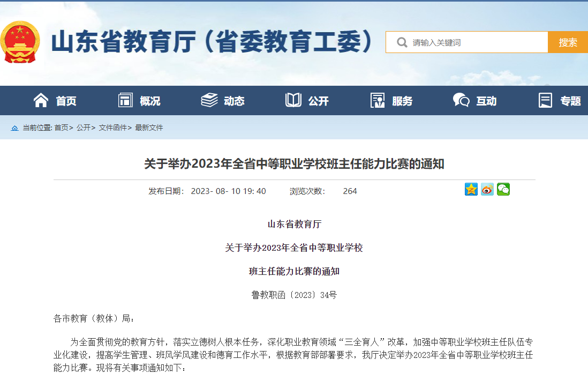Click the subtitle 班主任能力比赛的通知
The height and width of the screenshot is (381, 588).
(x=294, y=271)
